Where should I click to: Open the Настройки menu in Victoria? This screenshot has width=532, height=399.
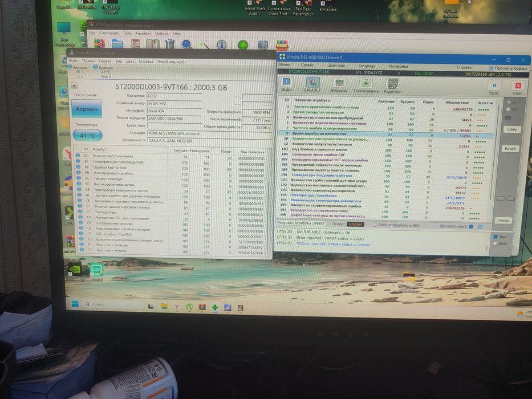(399, 66)
